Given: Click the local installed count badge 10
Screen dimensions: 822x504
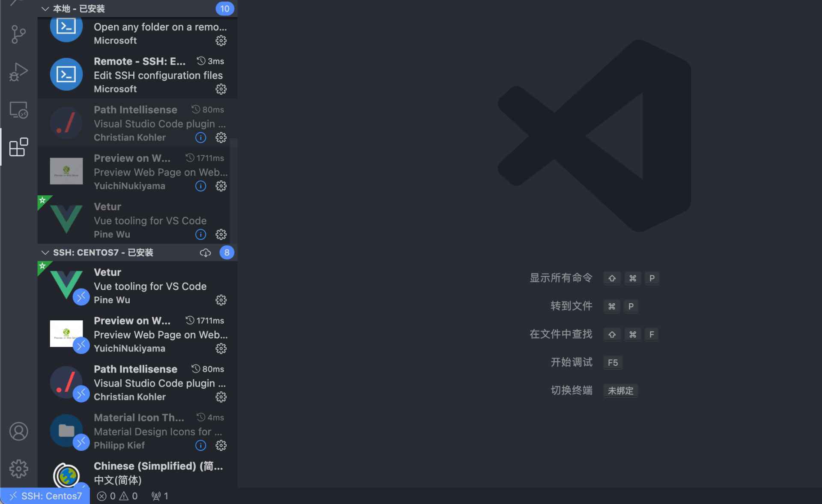Looking at the screenshot, I should pyautogui.click(x=225, y=9).
